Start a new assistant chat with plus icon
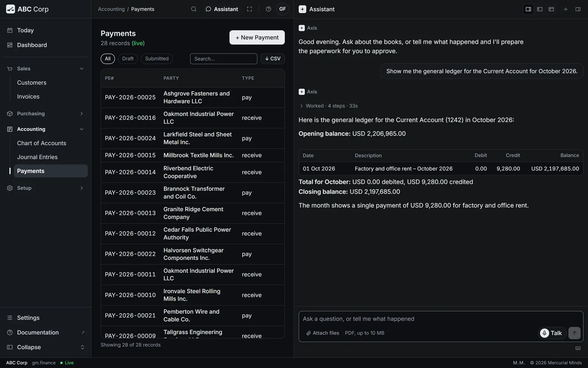This screenshot has height=368, width=588. click(566, 9)
